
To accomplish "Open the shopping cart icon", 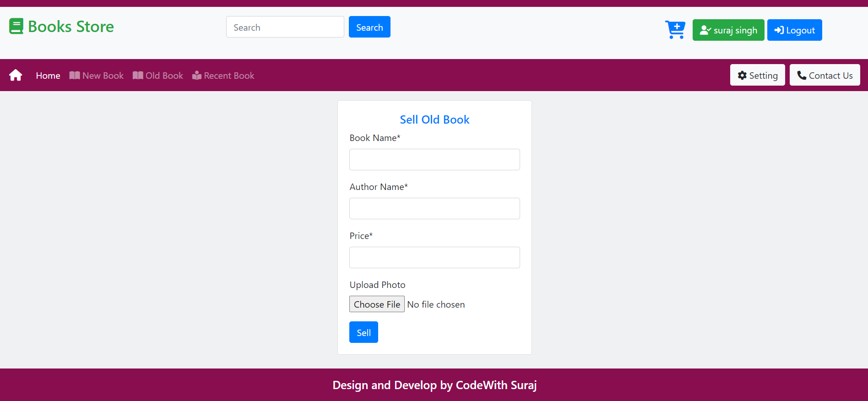I will pyautogui.click(x=675, y=29).
